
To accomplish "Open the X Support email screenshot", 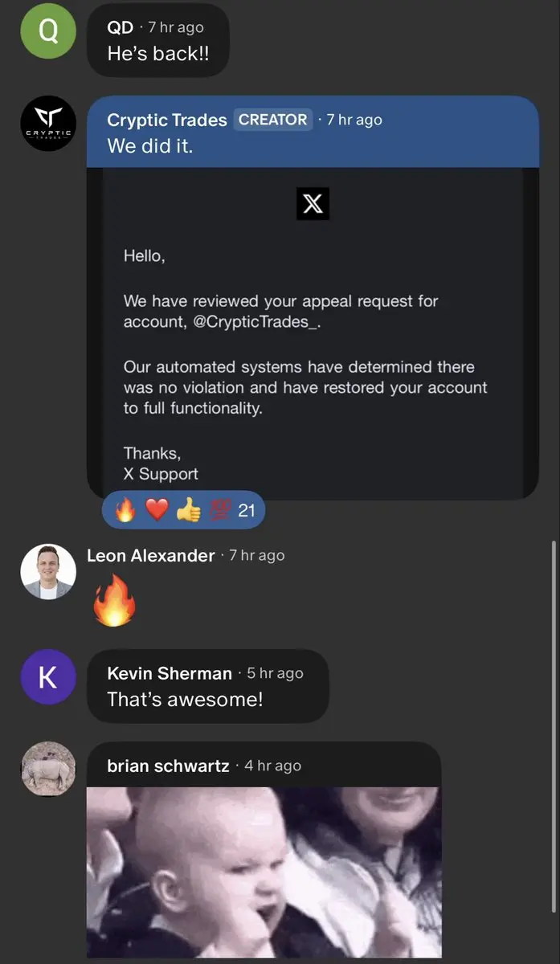I will coord(313,333).
